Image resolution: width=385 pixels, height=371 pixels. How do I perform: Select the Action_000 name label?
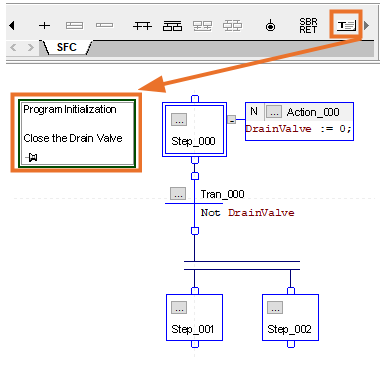(x=313, y=112)
